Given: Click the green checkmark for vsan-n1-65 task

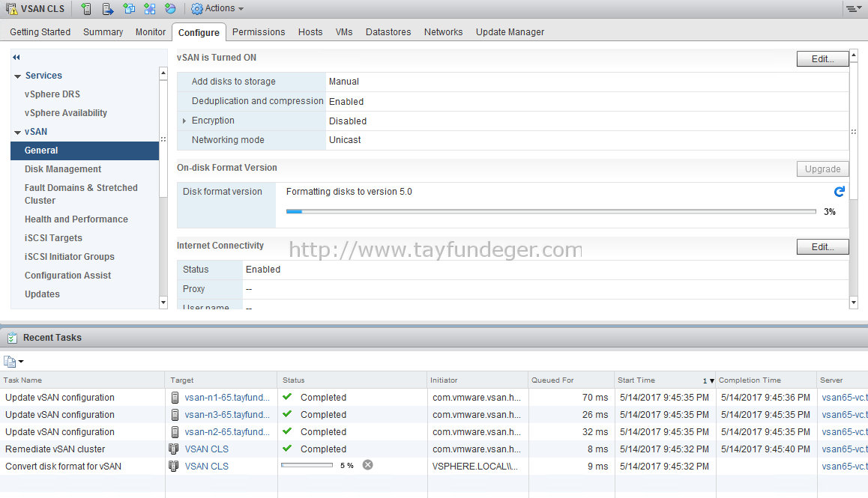Looking at the screenshot, I should point(287,397).
